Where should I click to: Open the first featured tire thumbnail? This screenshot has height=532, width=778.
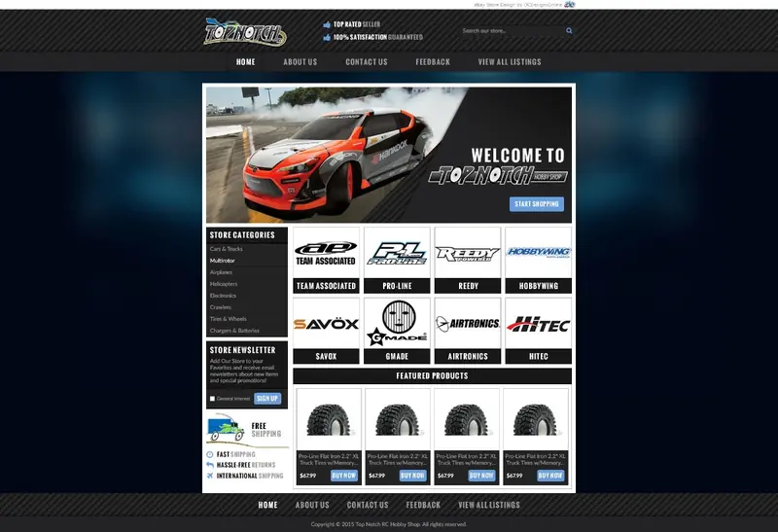coord(329,419)
